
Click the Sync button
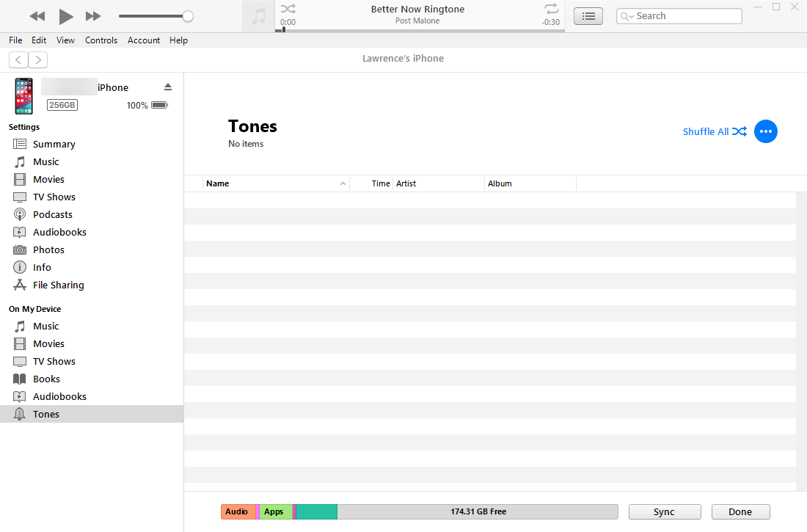pos(665,512)
